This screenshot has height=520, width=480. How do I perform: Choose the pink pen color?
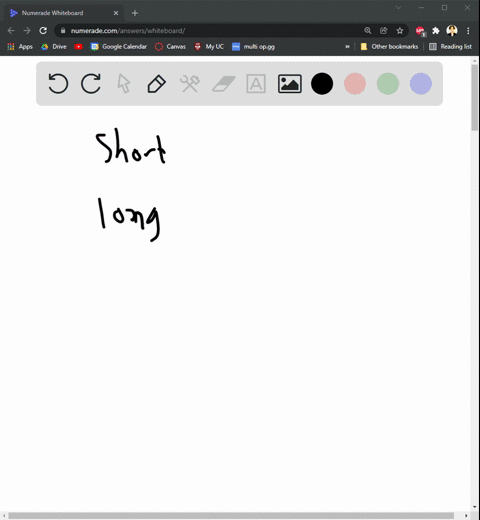[x=355, y=83]
